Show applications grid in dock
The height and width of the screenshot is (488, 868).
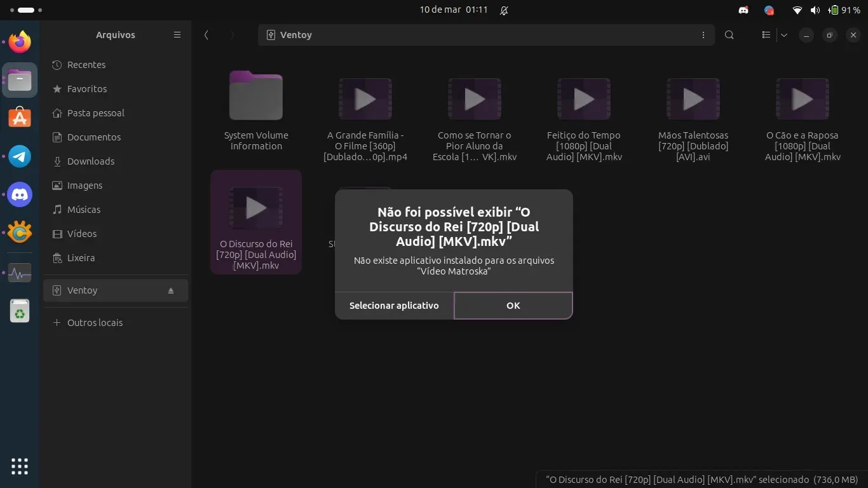[x=20, y=466]
